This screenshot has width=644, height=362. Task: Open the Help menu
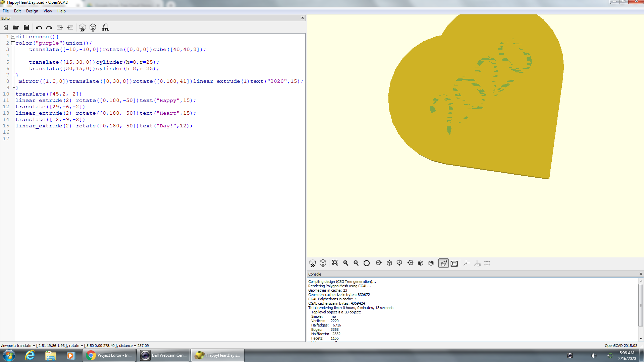pyautogui.click(x=61, y=11)
